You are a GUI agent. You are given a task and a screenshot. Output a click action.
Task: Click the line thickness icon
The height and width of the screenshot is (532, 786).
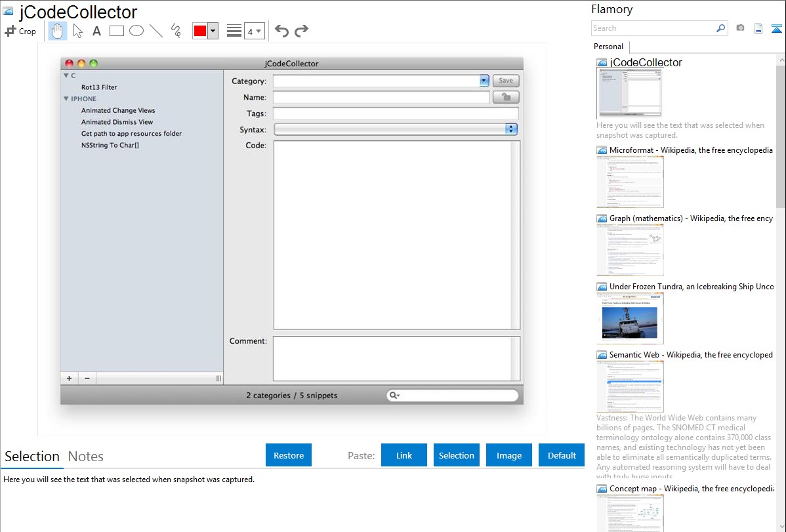[234, 31]
